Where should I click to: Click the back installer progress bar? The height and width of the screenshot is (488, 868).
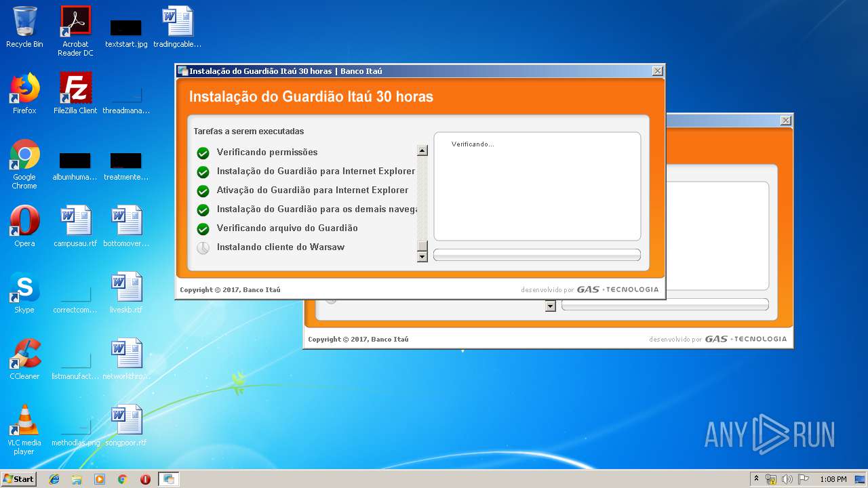(x=665, y=304)
